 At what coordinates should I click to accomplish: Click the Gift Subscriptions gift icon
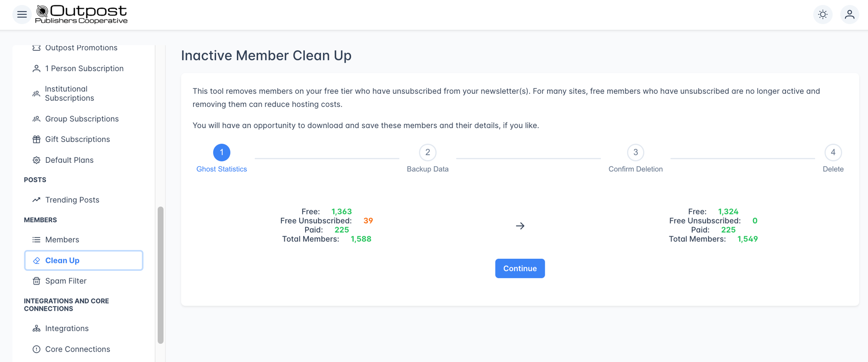36,139
